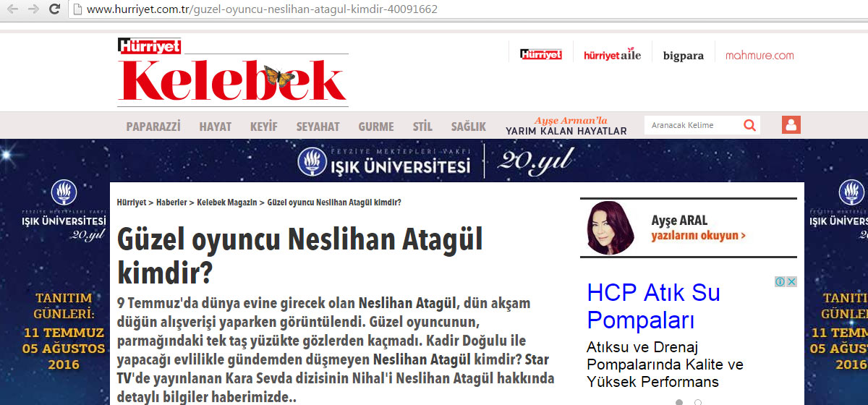Open the small Hürriyet logo link

coord(541,55)
